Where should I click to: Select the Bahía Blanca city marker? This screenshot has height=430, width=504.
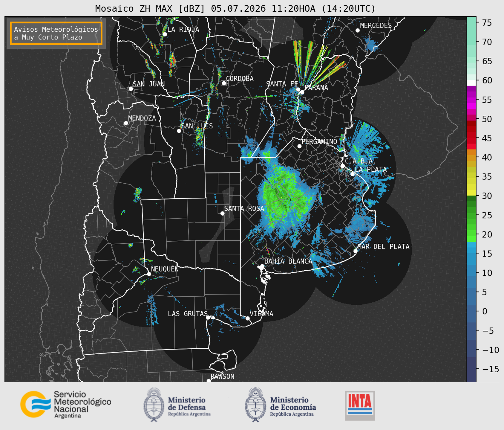click(262, 266)
